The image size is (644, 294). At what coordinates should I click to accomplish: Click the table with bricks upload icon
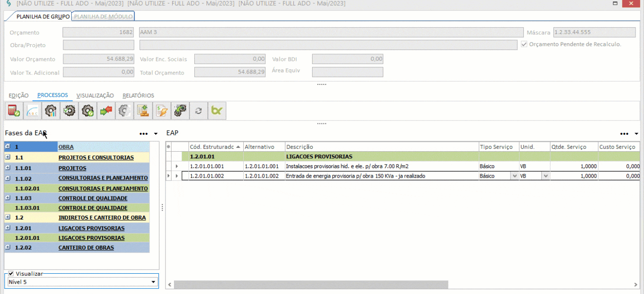[143, 111]
